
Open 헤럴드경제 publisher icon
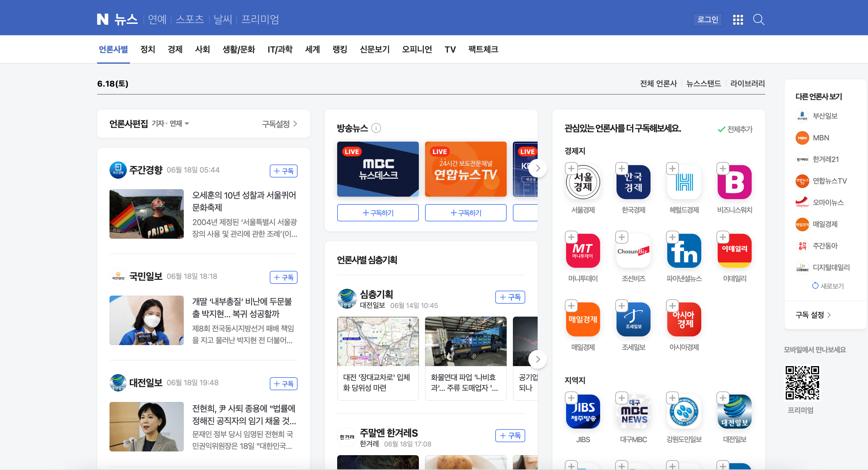[684, 182]
